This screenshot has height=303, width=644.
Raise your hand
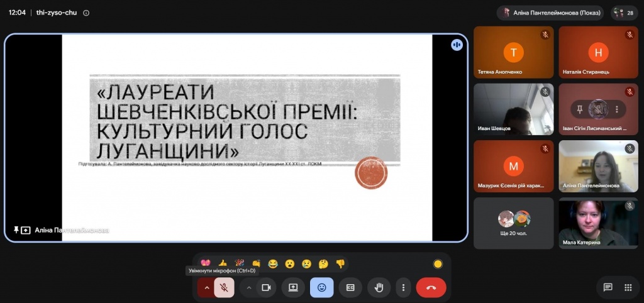pyautogui.click(x=379, y=287)
